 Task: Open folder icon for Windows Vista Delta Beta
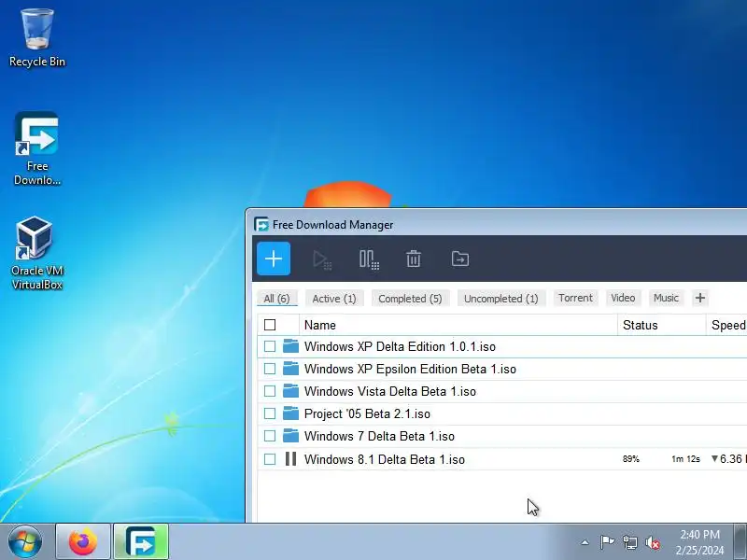point(290,391)
